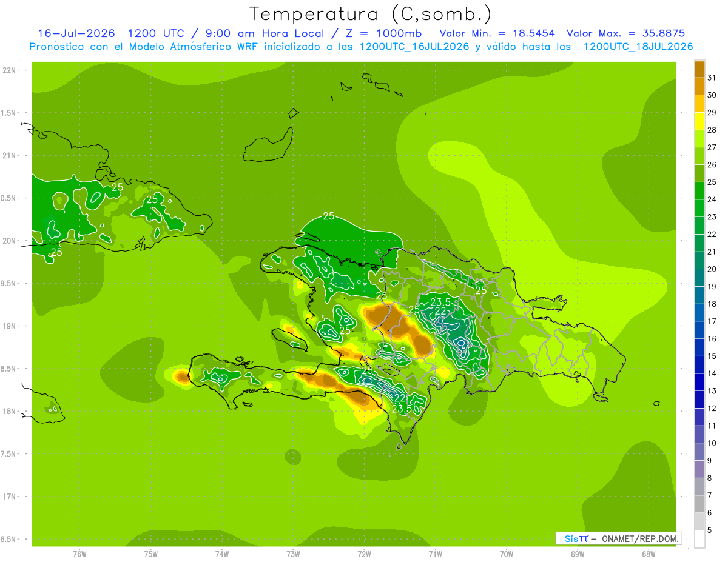Click the '74W' longitude label
728x562 pixels.
pyautogui.click(x=222, y=554)
